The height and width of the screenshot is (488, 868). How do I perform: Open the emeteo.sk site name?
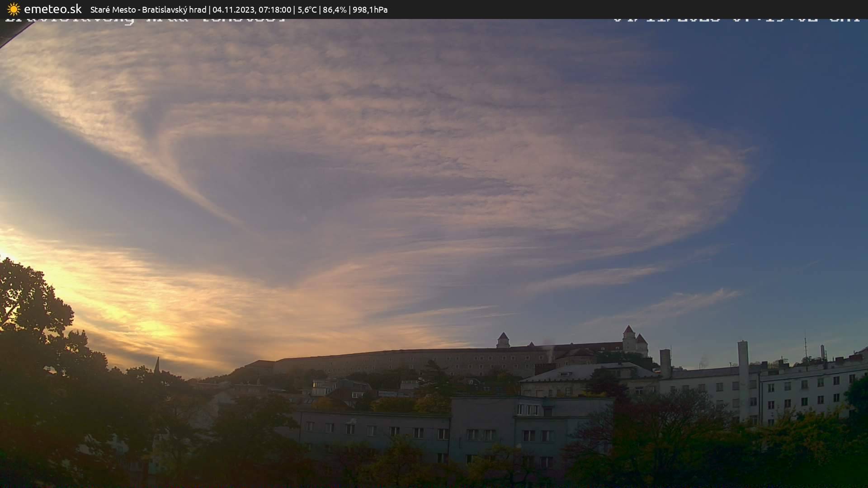tap(52, 9)
